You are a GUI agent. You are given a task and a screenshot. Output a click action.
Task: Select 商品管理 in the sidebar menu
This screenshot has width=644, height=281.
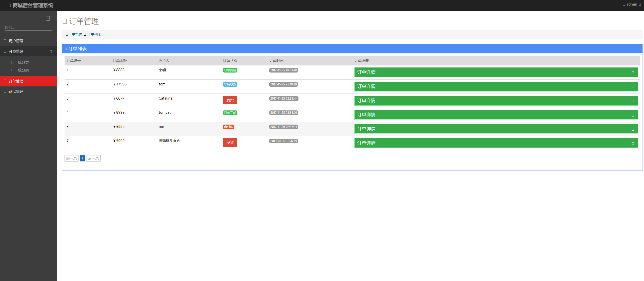click(16, 91)
